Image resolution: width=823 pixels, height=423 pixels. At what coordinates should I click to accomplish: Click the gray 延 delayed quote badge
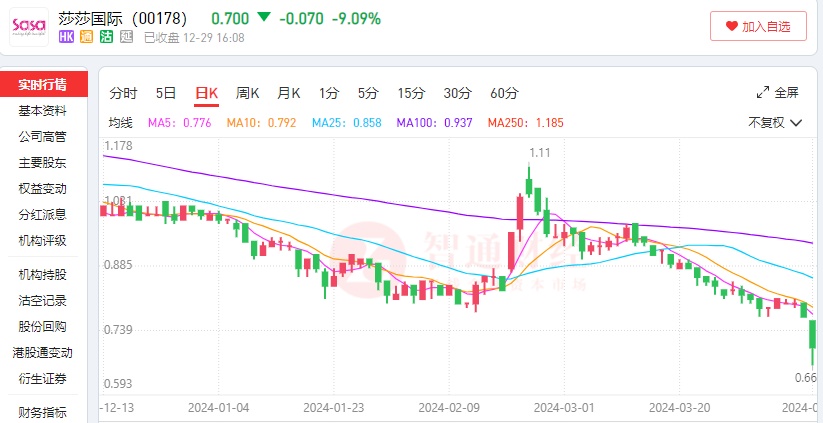(x=126, y=38)
